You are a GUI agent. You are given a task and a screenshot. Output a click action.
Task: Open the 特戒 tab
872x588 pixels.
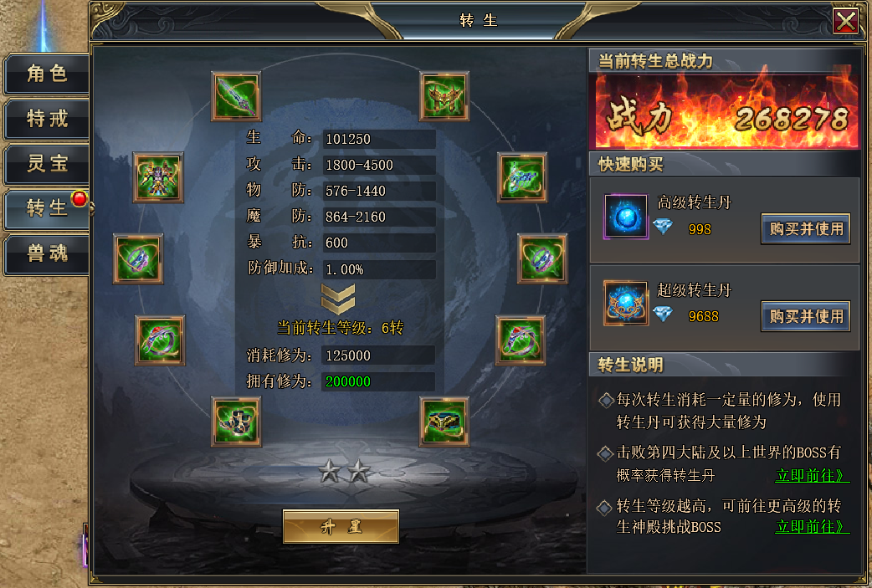47,119
